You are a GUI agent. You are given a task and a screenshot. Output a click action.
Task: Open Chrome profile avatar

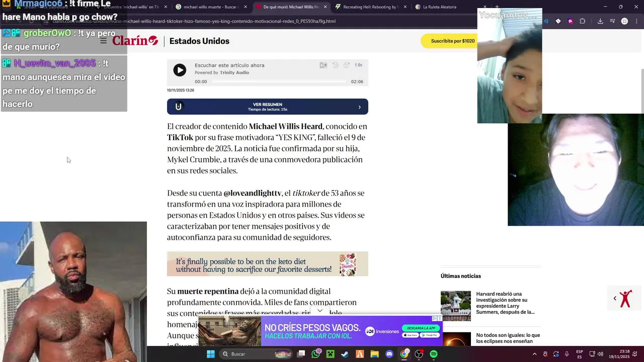click(624, 21)
